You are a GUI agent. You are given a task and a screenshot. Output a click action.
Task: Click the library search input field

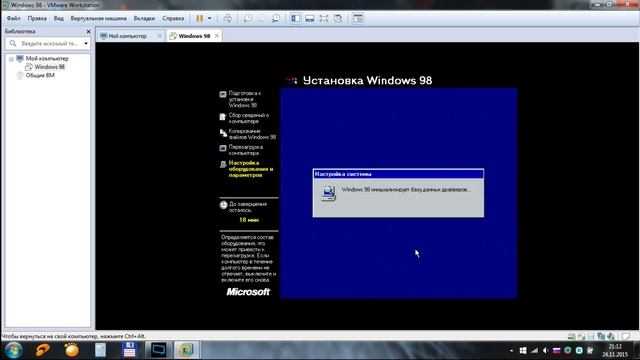49,43
